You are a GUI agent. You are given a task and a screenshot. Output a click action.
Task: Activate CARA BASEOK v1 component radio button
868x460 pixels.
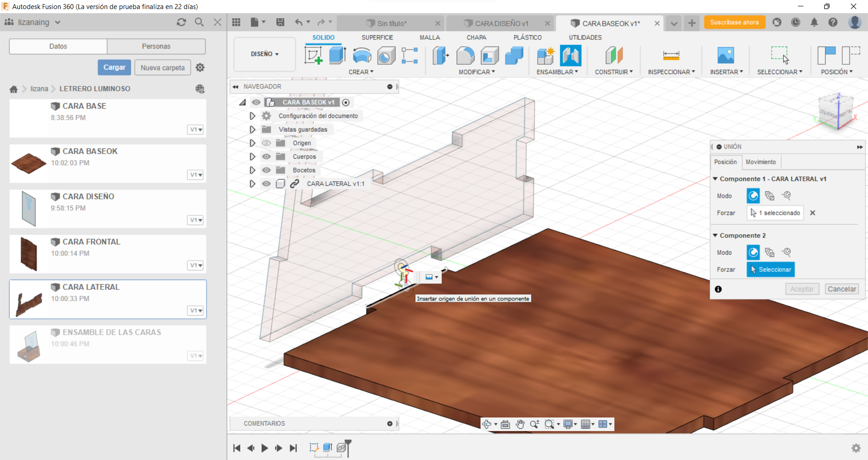[x=346, y=102]
